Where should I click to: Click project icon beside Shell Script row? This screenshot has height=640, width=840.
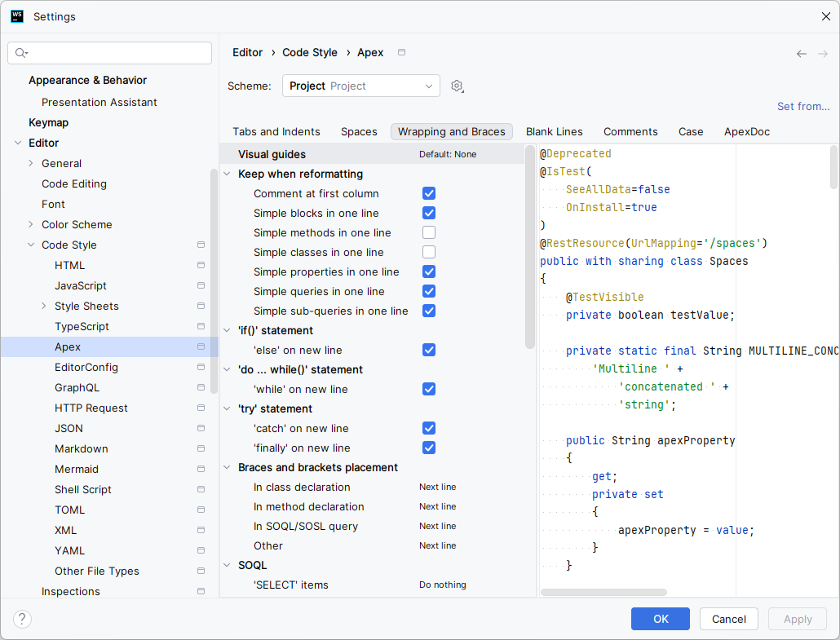click(x=201, y=489)
